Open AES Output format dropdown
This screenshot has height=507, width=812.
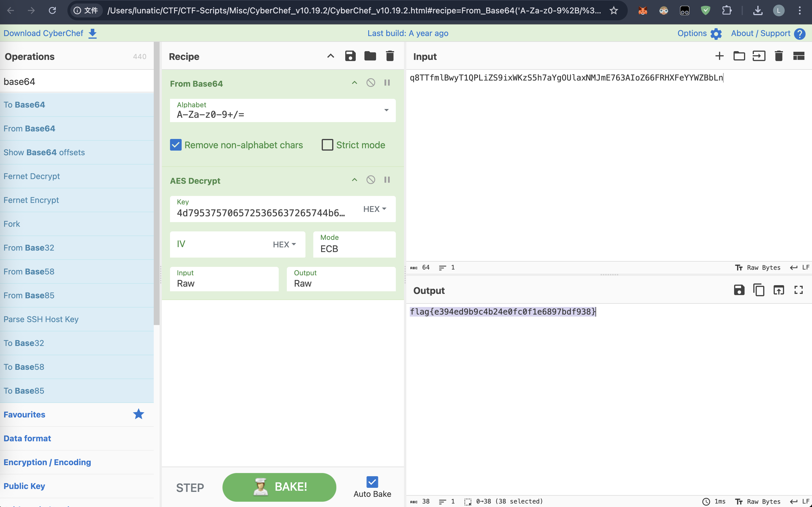(341, 279)
